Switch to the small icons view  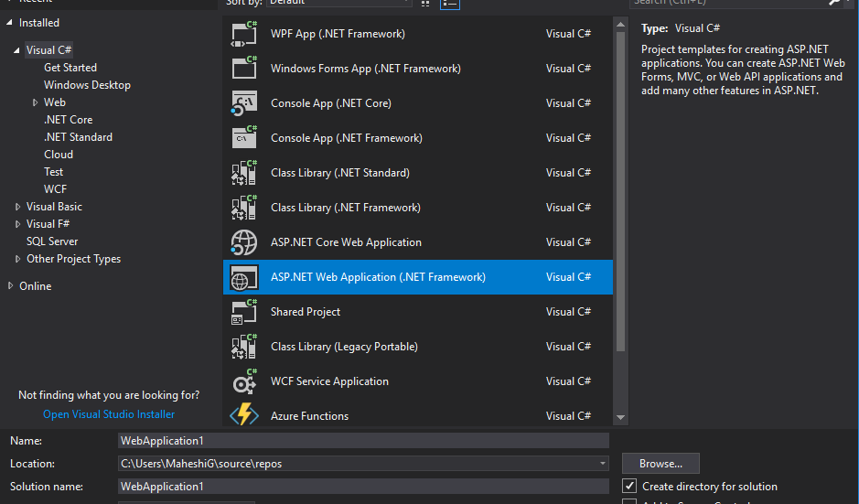pyautogui.click(x=425, y=3)
